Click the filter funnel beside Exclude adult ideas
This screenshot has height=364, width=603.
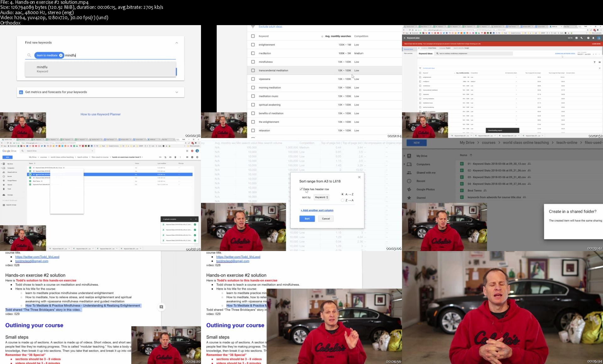(x=253, y=27)
